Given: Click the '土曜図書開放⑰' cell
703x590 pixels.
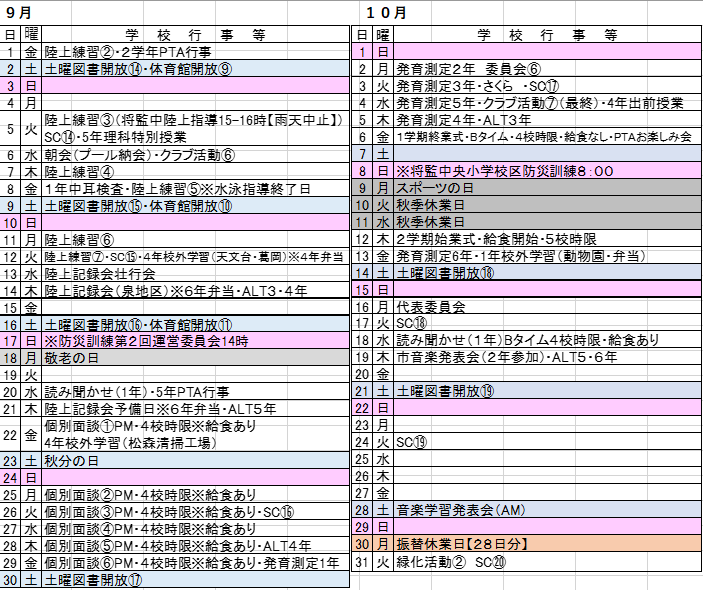Looking at the screenshot, I should click(x=195, y=580).
